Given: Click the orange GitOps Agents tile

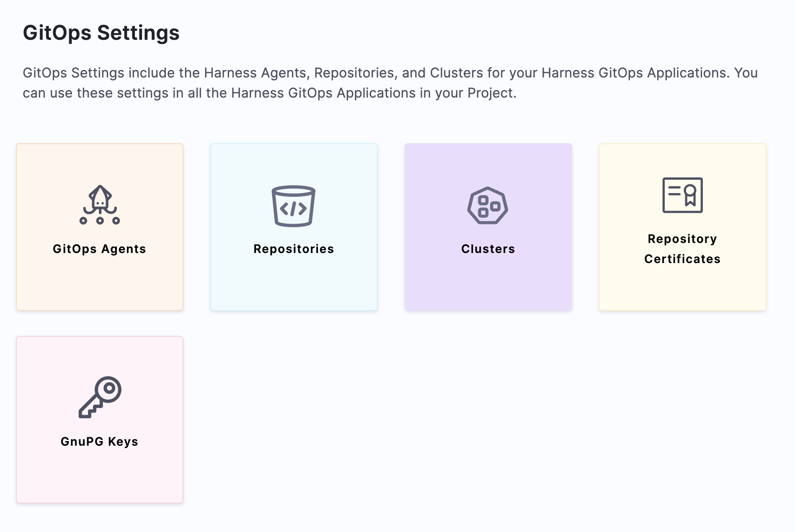Looking at the screenshot, I should click(x=100, y=226).
